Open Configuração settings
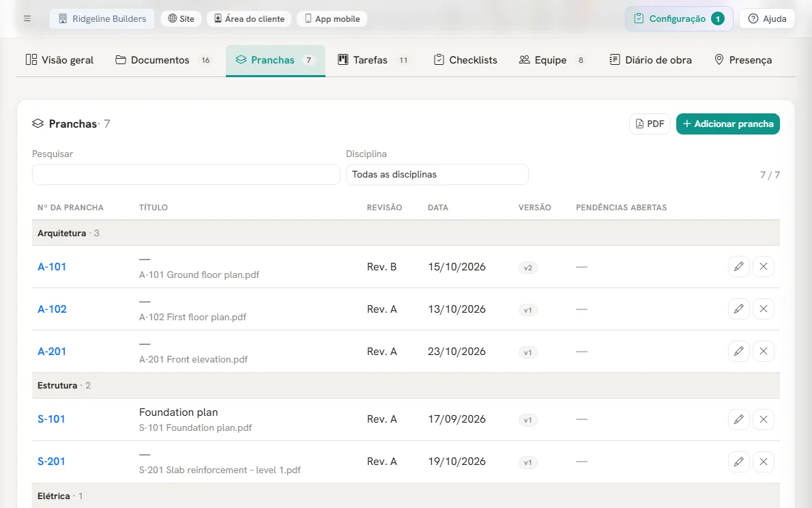812x508 pixels. tap(679, 18)
